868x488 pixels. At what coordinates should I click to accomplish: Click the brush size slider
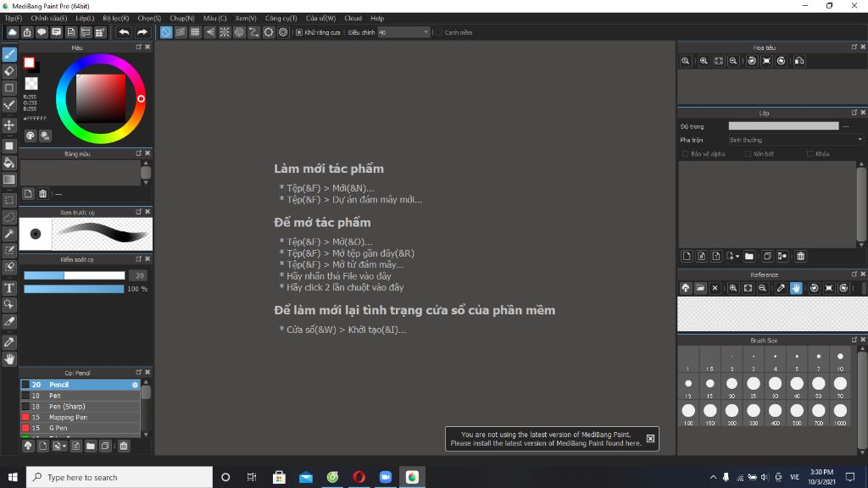[x=75, y=275]
